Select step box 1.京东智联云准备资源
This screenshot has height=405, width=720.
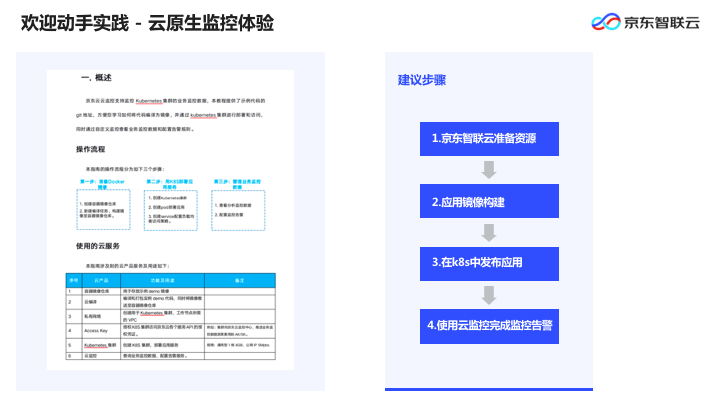click(489, 139)
